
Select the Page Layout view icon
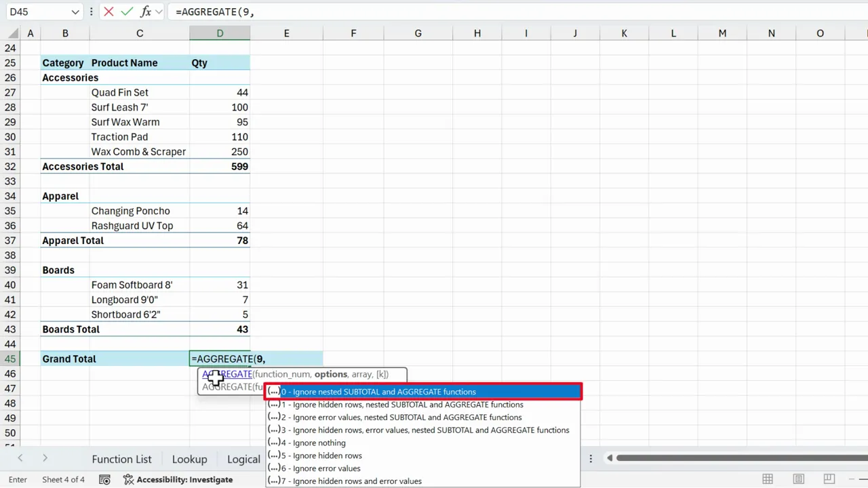point(798,479)
